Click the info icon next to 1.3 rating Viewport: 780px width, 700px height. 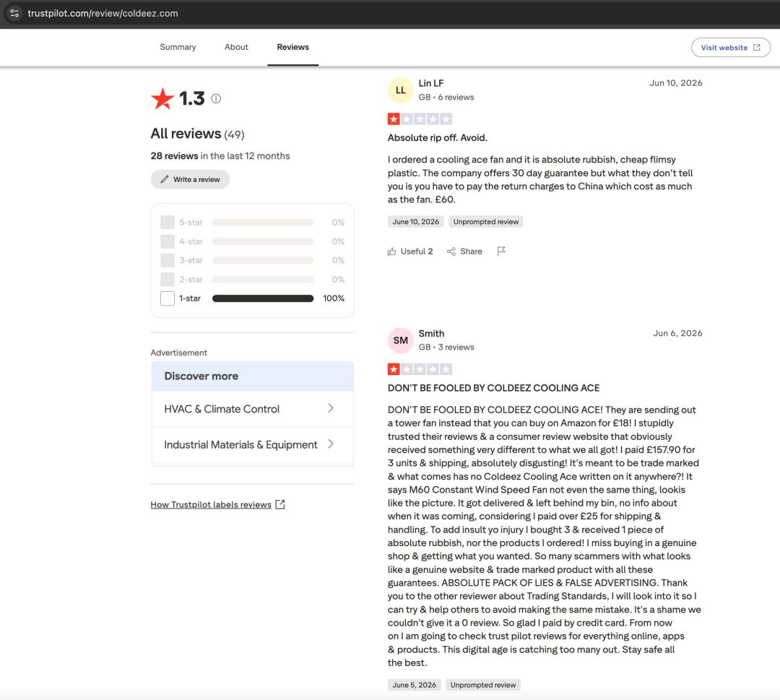(x=216, y=98)
